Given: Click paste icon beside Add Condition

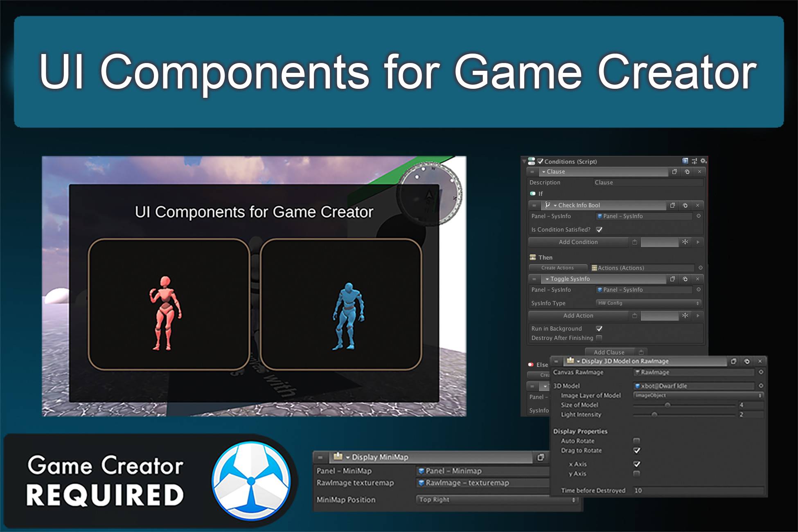Looking at the screenshot, I should click(x=634, y=242).
